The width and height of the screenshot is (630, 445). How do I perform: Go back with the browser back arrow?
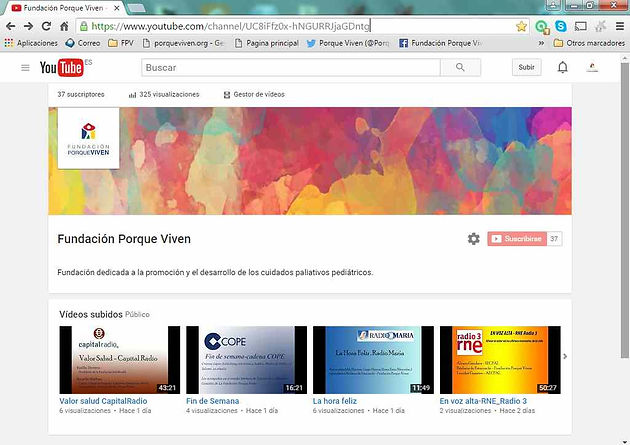click(11, 27)
